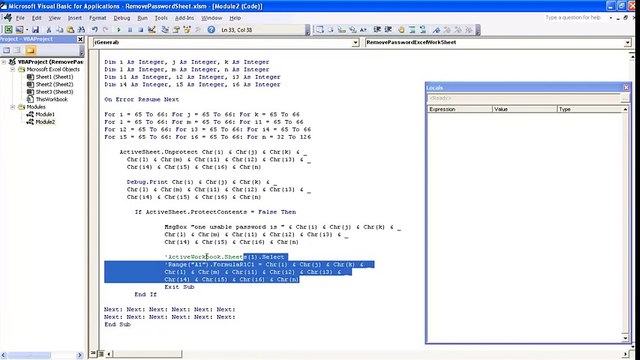Viewport: 640px width, 360px height.
Task: Undo the last edit via toolbar arrow
Action: point(95,29)
